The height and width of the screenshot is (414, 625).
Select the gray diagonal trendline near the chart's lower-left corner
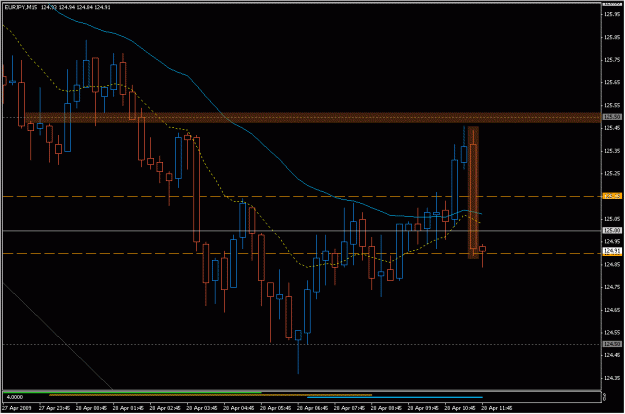[x=58, y=336]
